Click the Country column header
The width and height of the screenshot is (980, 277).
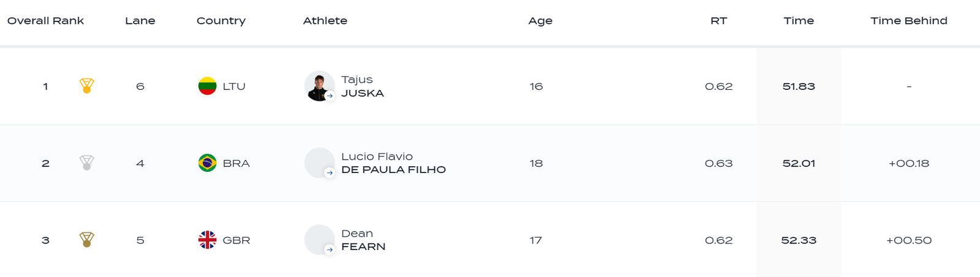pyautogui.click(x=221, y=21)
